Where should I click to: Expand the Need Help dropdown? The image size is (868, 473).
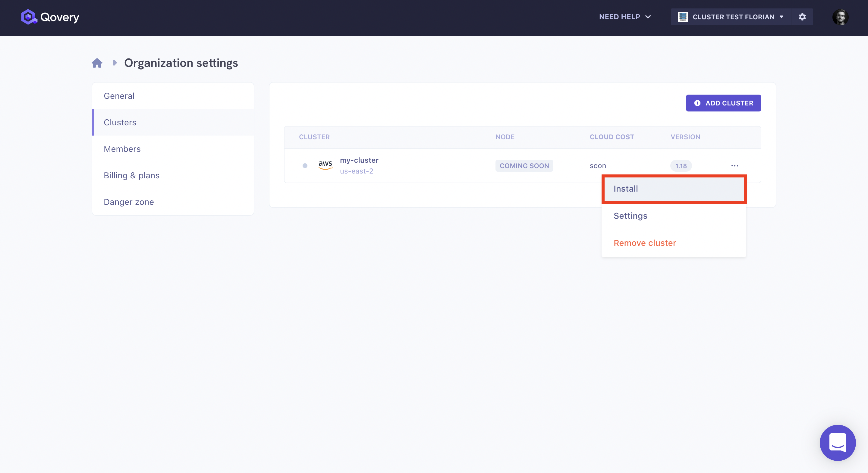pos(625,17)
